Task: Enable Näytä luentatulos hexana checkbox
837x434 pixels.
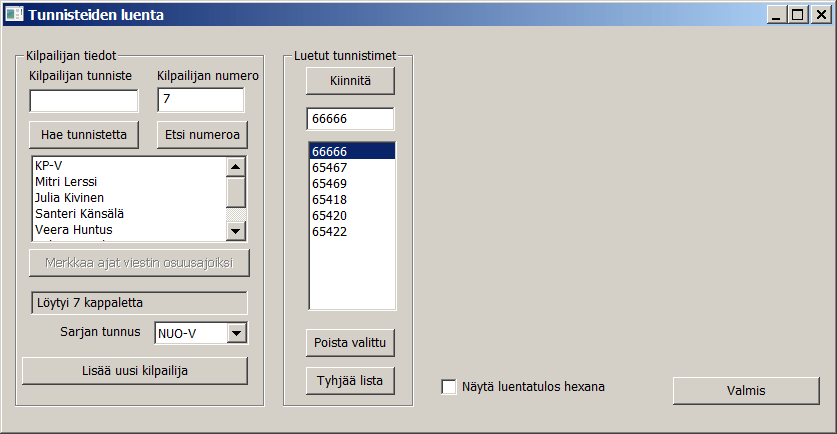Action: [x=449, y=387]
